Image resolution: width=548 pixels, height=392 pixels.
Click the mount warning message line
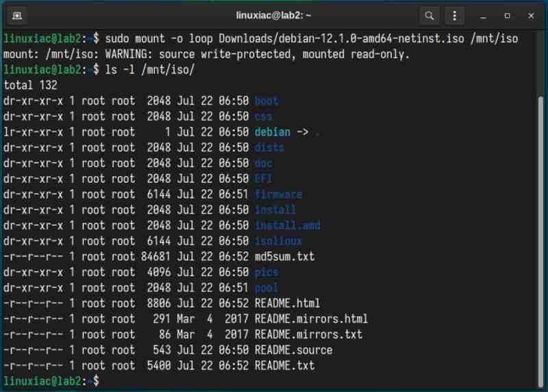[x=206, y=54]
